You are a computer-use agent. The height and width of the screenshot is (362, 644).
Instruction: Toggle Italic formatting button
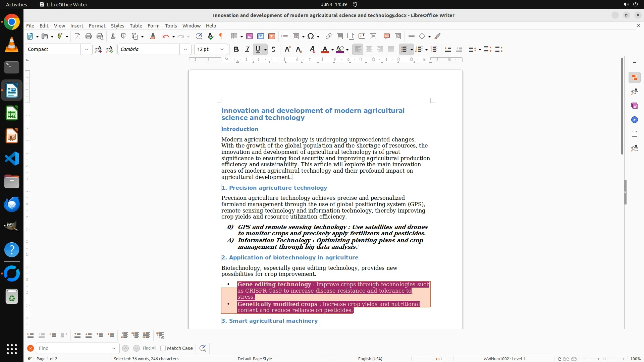(247, 49)
